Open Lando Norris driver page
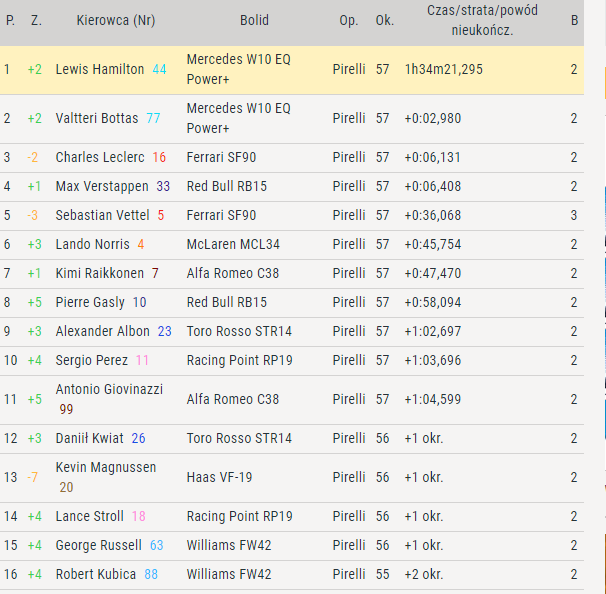 click(92, 244)
